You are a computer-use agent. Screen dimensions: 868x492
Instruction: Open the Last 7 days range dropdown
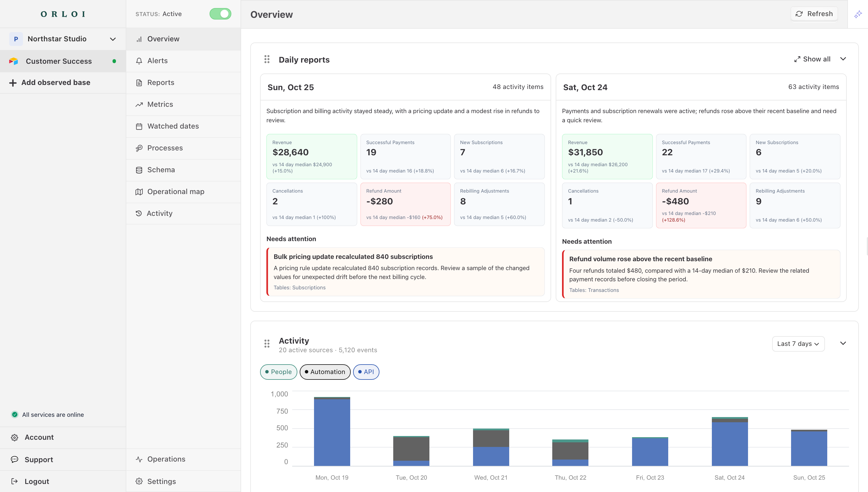click(x=798, y=344)
